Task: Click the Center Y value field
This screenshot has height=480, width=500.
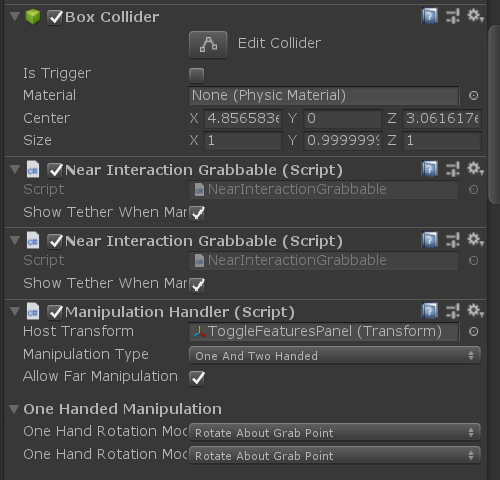Action: [x=342, y=119]
